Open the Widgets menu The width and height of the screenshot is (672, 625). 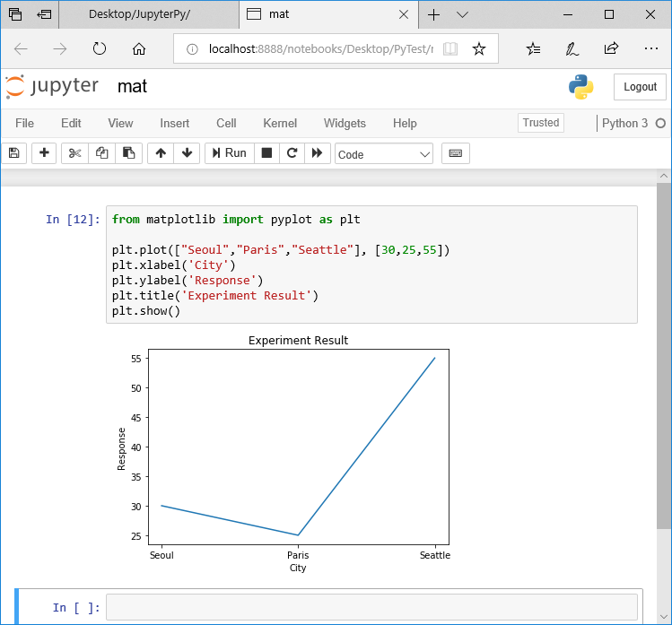pyautogui.click(x=345, y=124)
